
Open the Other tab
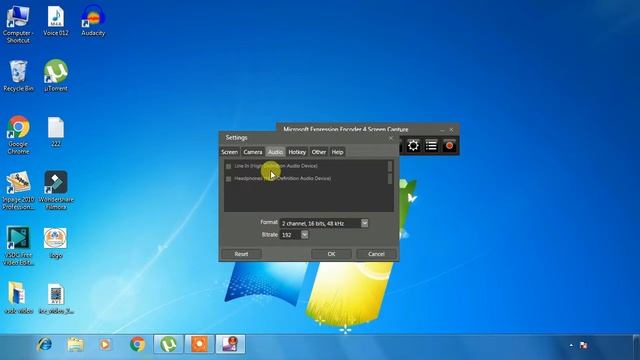point(319,152)
